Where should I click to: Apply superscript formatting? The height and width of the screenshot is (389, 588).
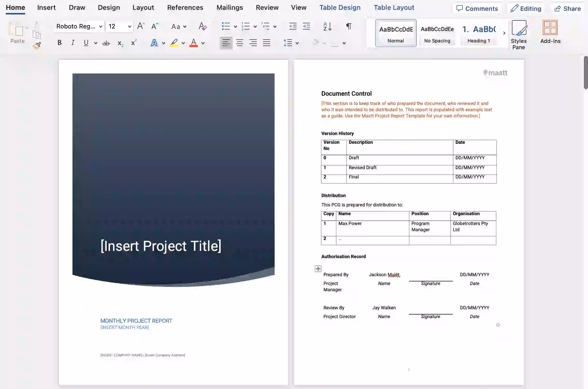pos(134,43)
